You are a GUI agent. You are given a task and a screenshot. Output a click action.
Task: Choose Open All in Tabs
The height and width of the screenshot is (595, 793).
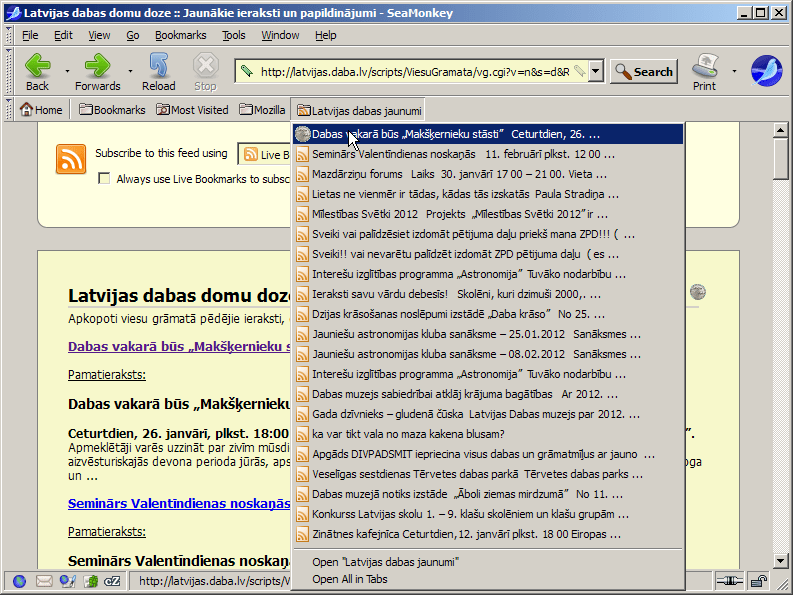(488, 579)
